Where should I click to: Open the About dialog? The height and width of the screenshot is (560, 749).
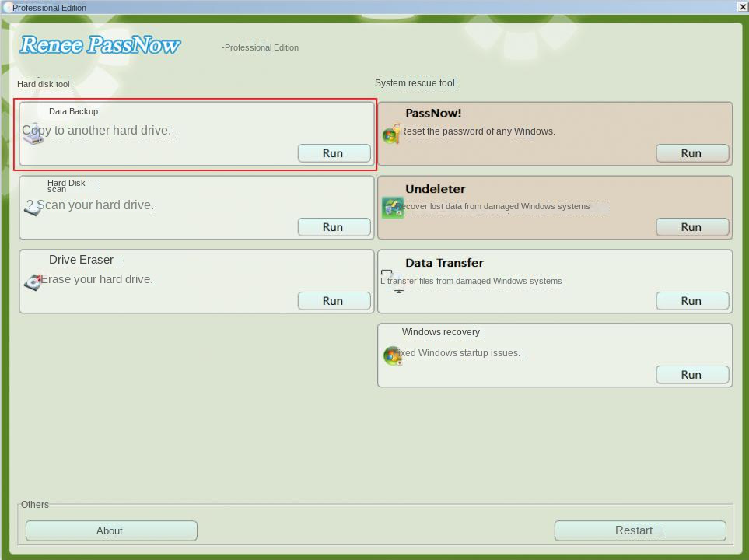[x=110, y=530]
